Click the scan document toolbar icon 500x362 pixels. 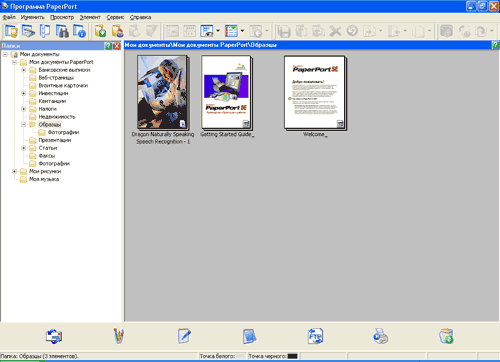click(x=28, y=31)
